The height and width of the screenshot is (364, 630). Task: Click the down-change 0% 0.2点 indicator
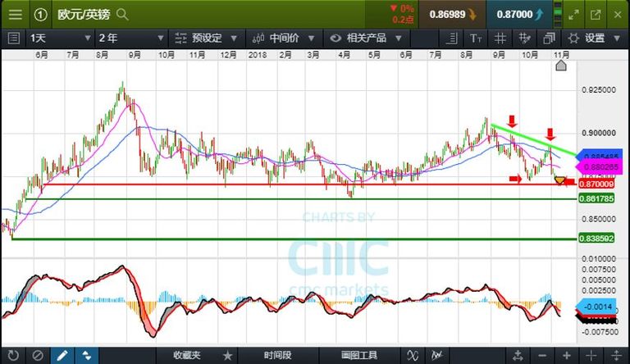click(x=402, y=15)
